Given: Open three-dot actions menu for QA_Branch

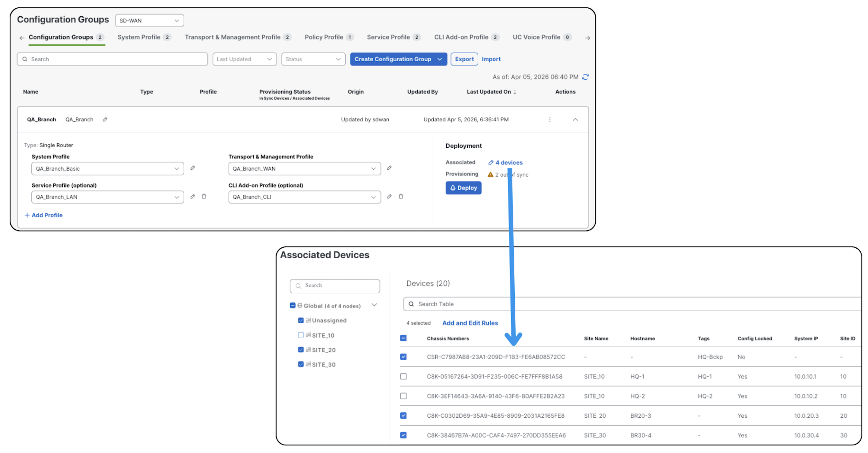Looking at the screenshot, I should [x=550, y=120].
